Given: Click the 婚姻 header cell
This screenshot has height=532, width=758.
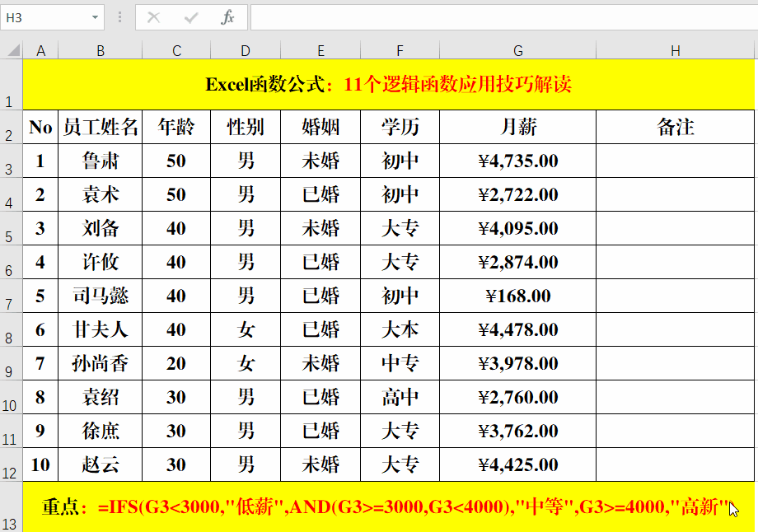Looking at the screenshot, I should coord(321,127).
